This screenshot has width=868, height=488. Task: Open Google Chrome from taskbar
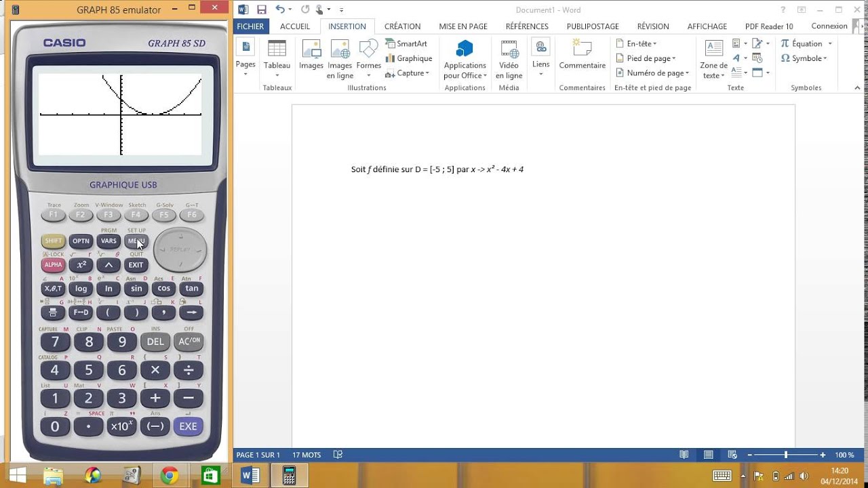click(170, 475)
